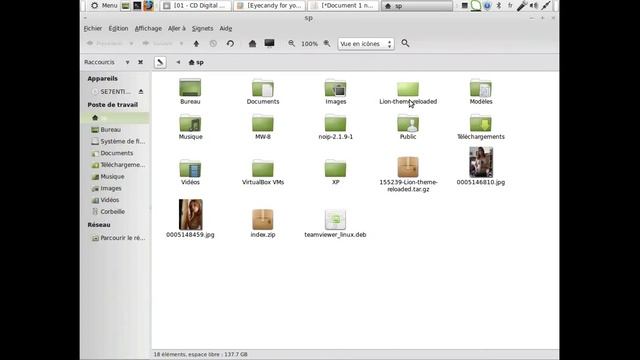The width and height of the screenshot is (640, 360).
Task: Launch the terminal from the panel
Action: [x=137, y=5]
